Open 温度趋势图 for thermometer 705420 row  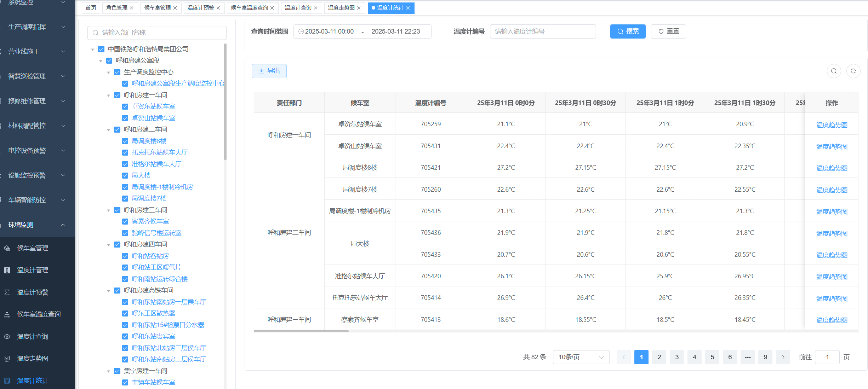point(832,277)
